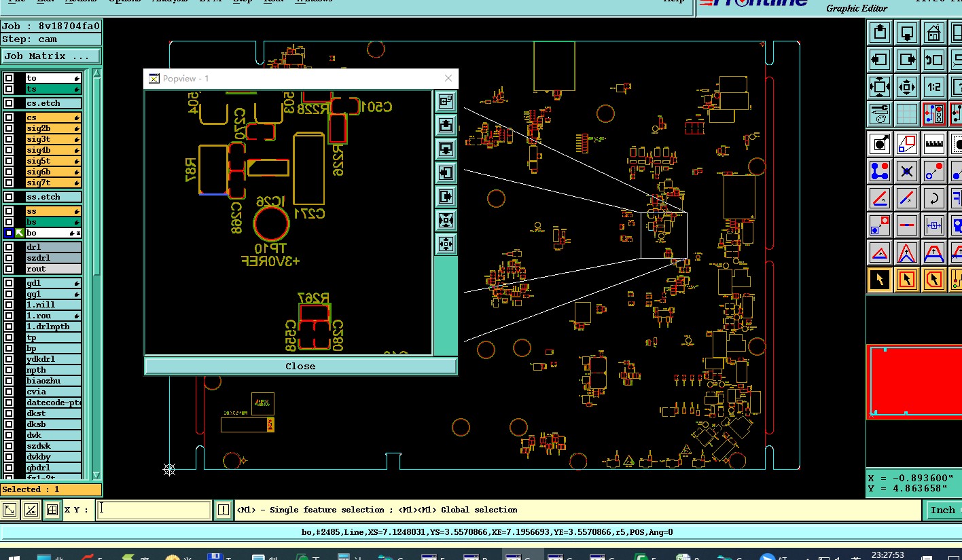Select the add feature tool
The image size is (962, 560).
(880, 143)
